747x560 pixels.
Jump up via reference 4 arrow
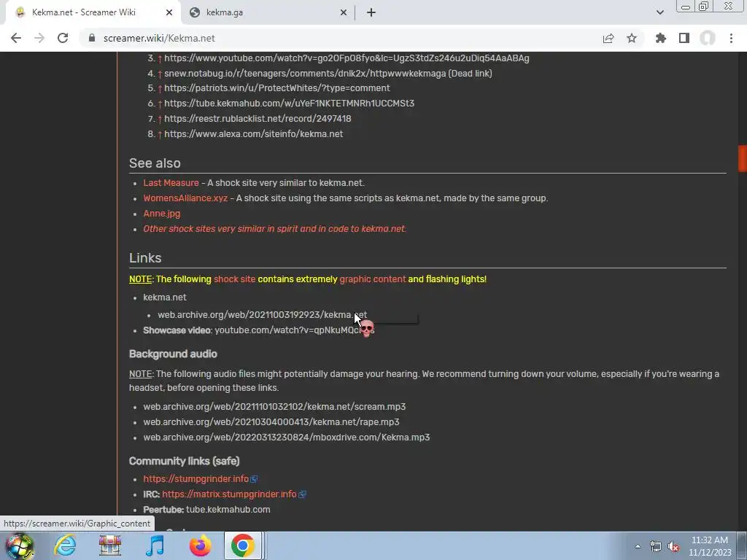coord(160,74)
